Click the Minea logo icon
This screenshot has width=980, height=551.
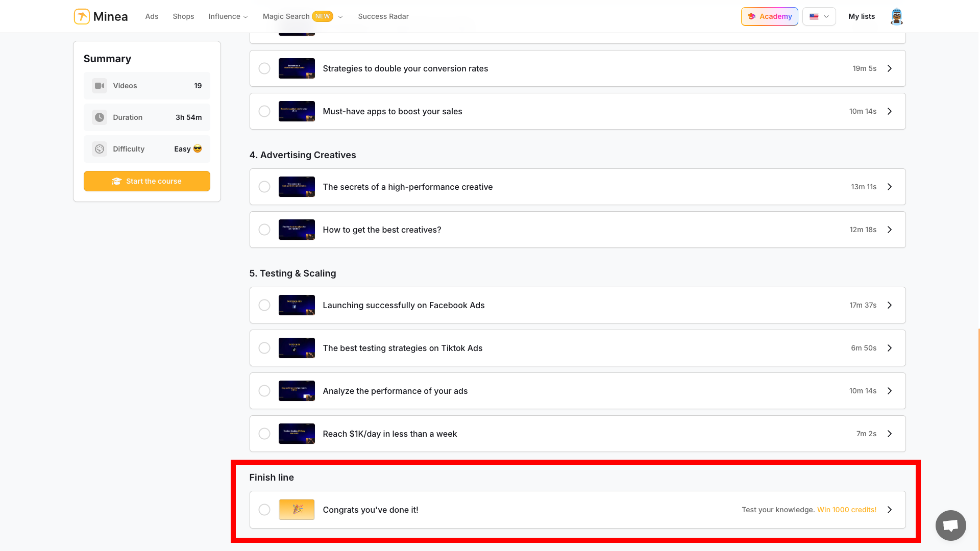coord(82,16)
